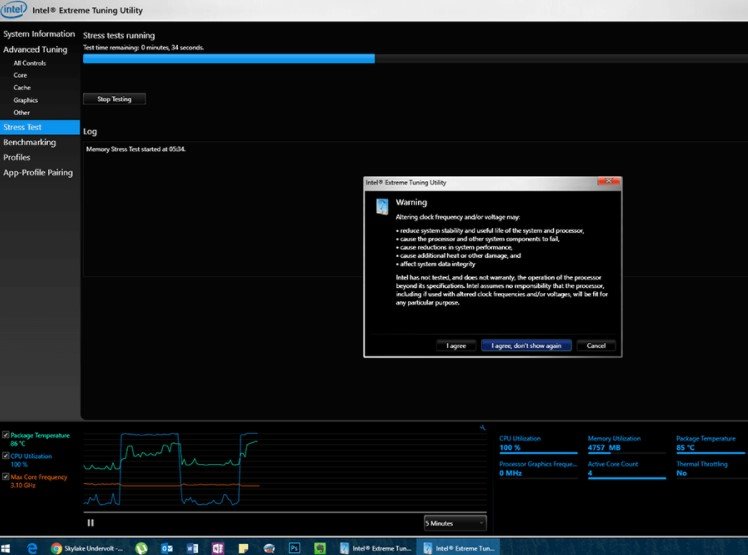The height and width of the screenshot is (555, 748).
Task: Open OneNote from the taskbar
Action: click(217, 547)
